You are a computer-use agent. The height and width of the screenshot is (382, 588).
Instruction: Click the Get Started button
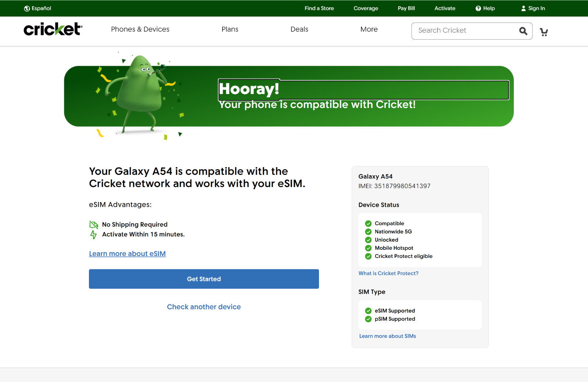coord(204,279)
